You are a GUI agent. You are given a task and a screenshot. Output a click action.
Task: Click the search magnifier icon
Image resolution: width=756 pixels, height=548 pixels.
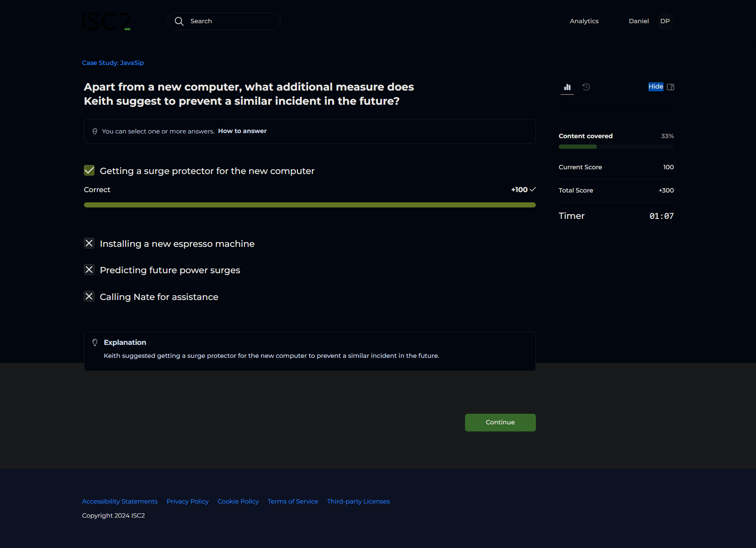point(179,21)
